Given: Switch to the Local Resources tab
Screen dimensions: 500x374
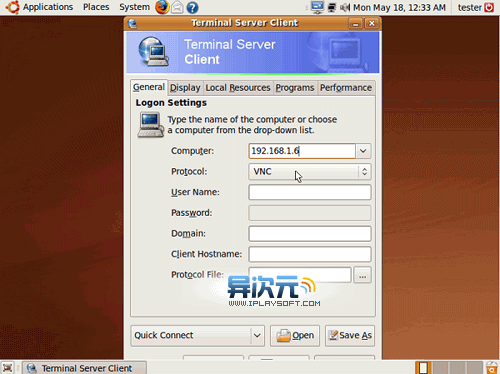Looking at the screenshot, I should 238,88.
